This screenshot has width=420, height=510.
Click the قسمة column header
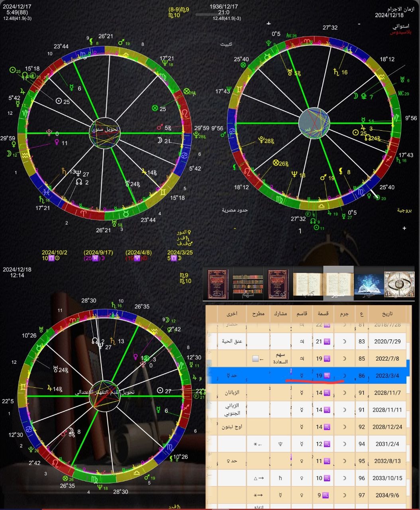(x=323, y=314)
